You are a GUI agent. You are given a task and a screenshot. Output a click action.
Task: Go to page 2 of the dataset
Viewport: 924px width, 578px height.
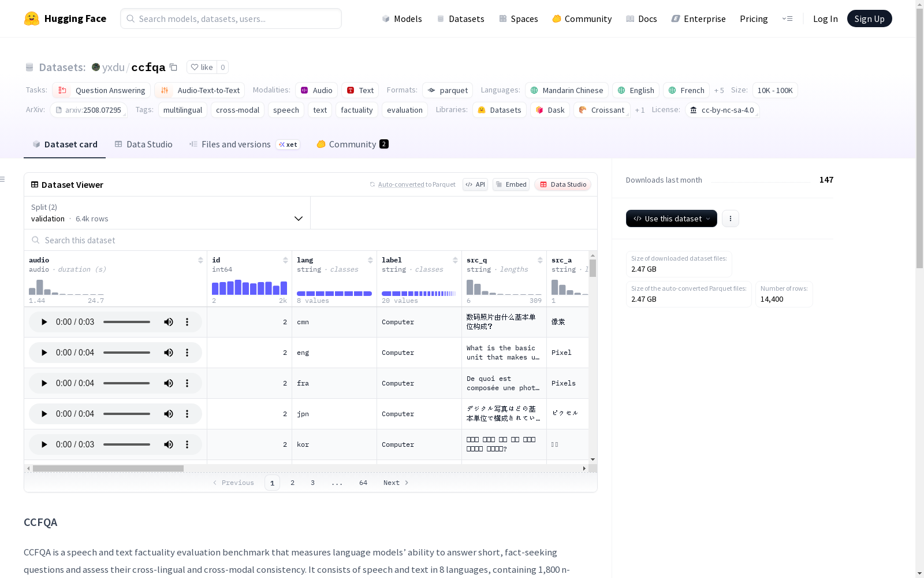pos(293,483)
